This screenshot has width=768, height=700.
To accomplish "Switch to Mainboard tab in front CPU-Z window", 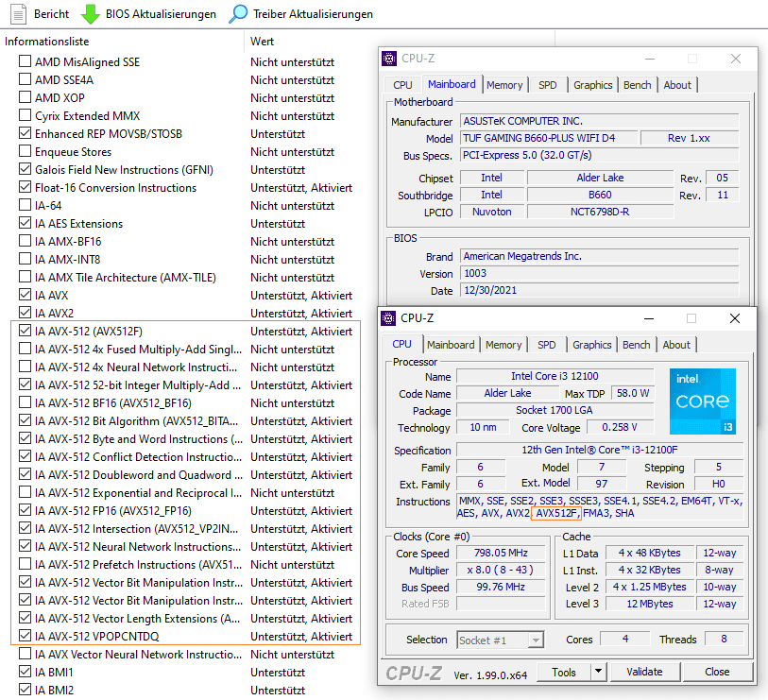I will pos(451,345).
